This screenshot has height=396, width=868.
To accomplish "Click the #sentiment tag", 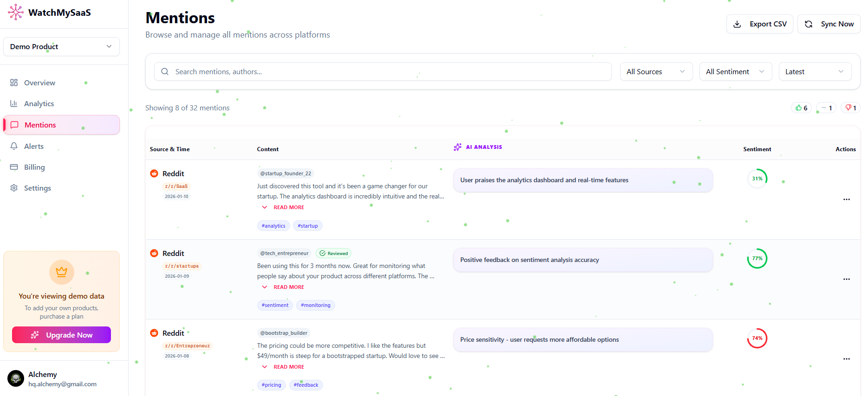I will [x=275, y=305].
